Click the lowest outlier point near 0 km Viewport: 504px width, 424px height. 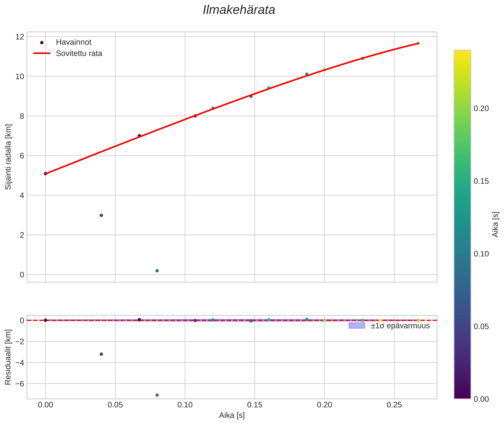tap(157, 271)
